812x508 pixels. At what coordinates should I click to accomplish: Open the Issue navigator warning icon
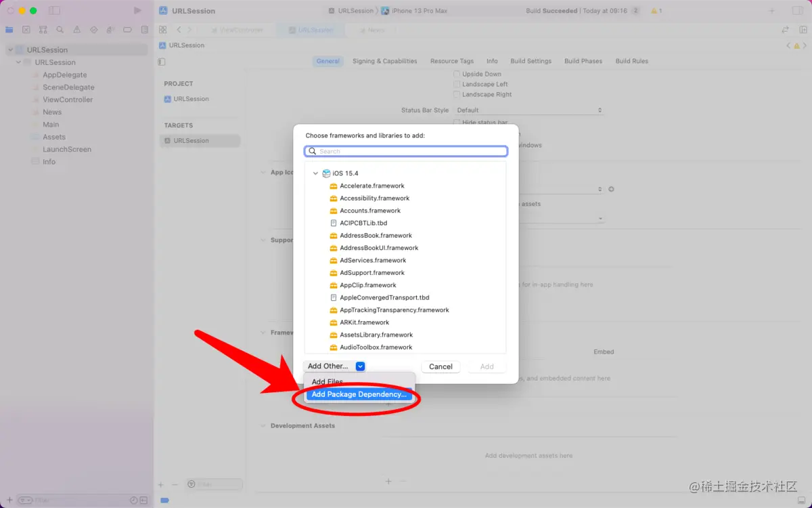(77, 30)
